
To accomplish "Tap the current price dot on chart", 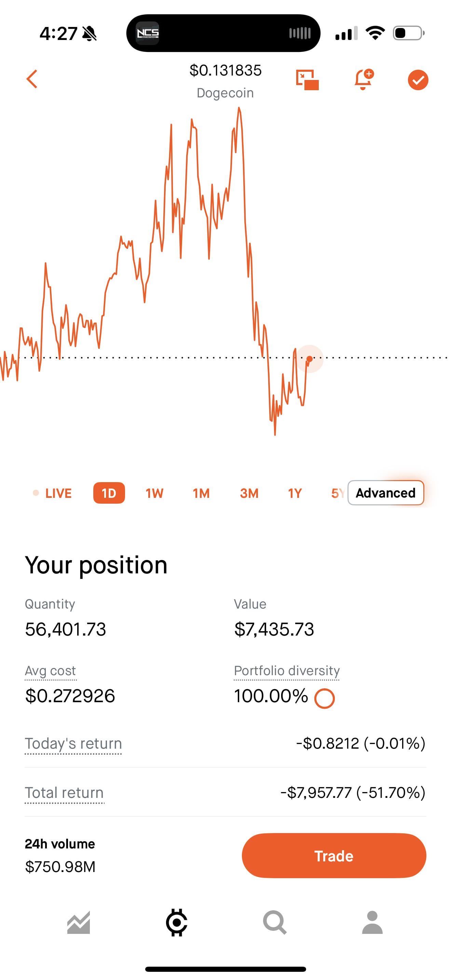I will click(x=310, y=359).
